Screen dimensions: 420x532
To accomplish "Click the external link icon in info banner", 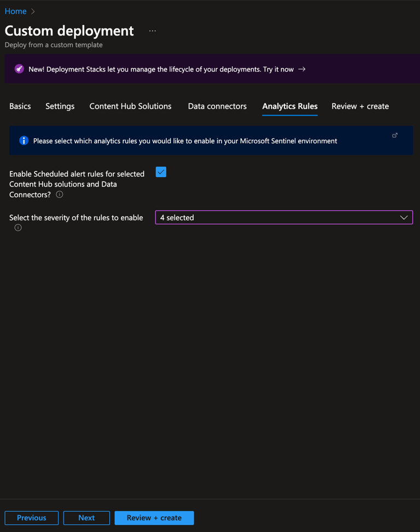I will (x=395, y=136).
